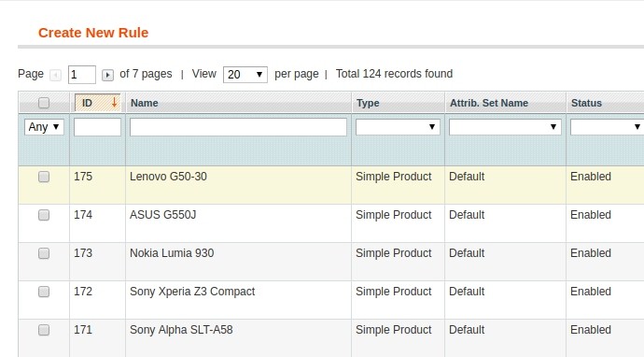Image resolution: width=644 pixels, height=357 pixels.
Task: Open the Type filter dropdown
Action: pyautogui.click(x=398, y=127)
